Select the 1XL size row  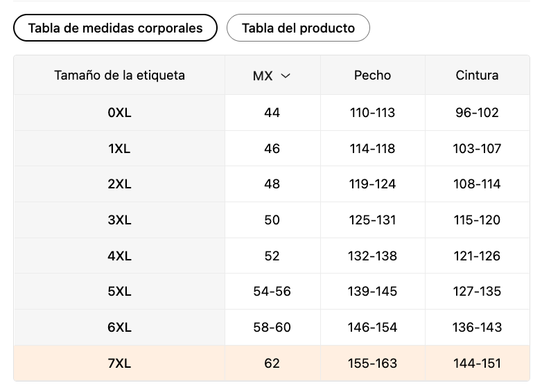pos(272,148)
